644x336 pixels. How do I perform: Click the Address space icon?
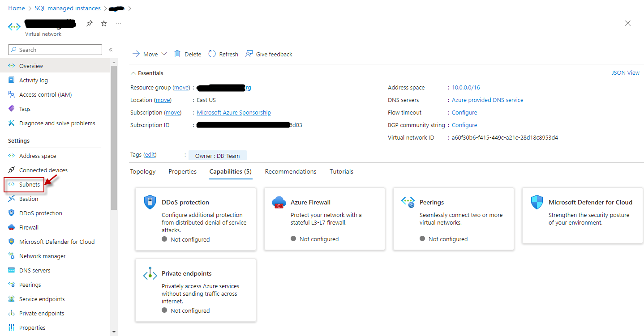12,156
